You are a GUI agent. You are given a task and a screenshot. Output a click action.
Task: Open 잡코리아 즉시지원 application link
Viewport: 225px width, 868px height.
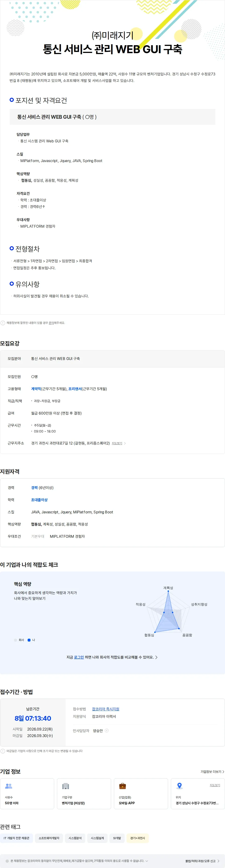pyautogui.click(x=105, y=709)
